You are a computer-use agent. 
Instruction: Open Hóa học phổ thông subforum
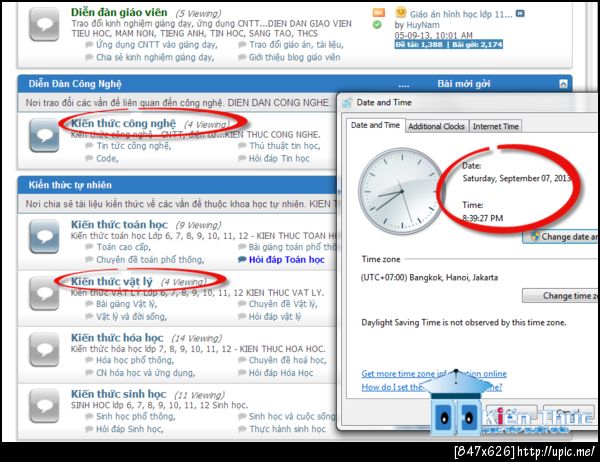[x=135, y=360]
